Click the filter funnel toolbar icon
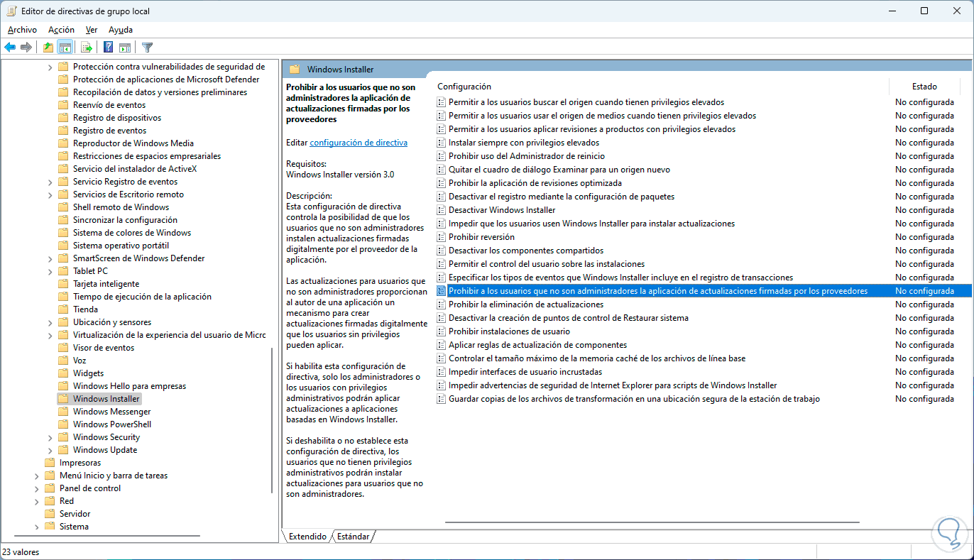 pos(147,48)
